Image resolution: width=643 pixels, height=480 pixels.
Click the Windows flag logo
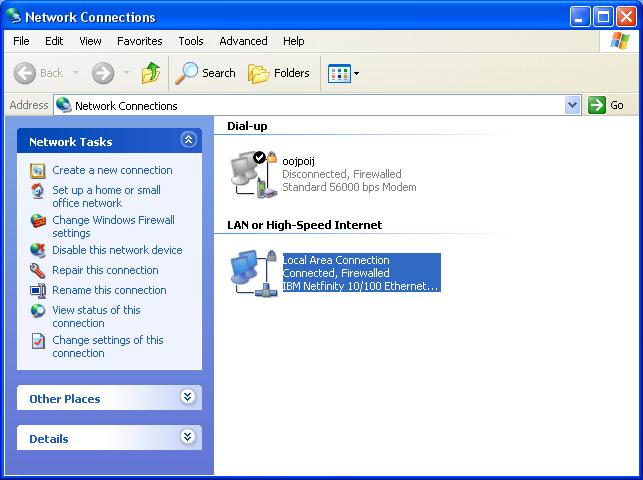click(619, 41)
